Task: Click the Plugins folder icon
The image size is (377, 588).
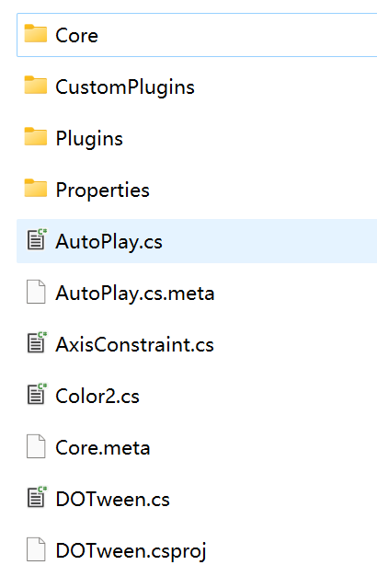Action: tap(36, 136)
